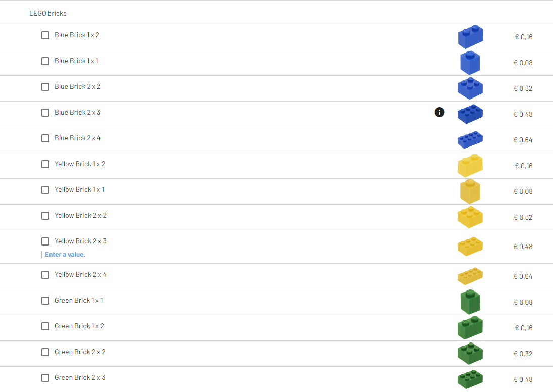Click the 'Enter a value.' message
The width and height of the screenshot is (553, 392).
point(65,255)
